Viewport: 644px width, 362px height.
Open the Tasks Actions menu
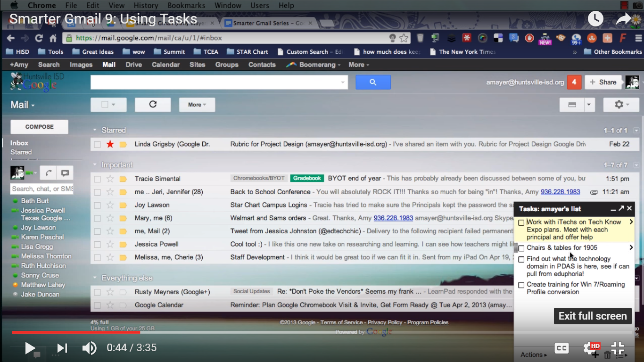(x=534, y=355)
